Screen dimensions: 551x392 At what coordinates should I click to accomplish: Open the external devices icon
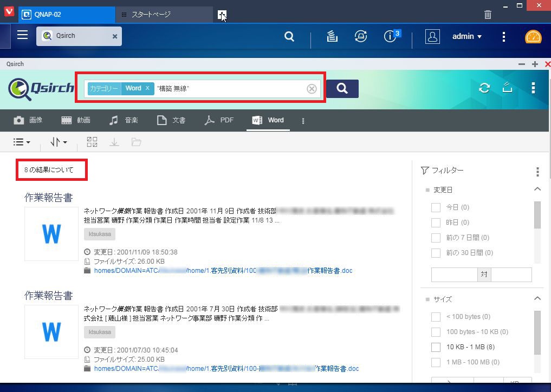pos(361,36)
